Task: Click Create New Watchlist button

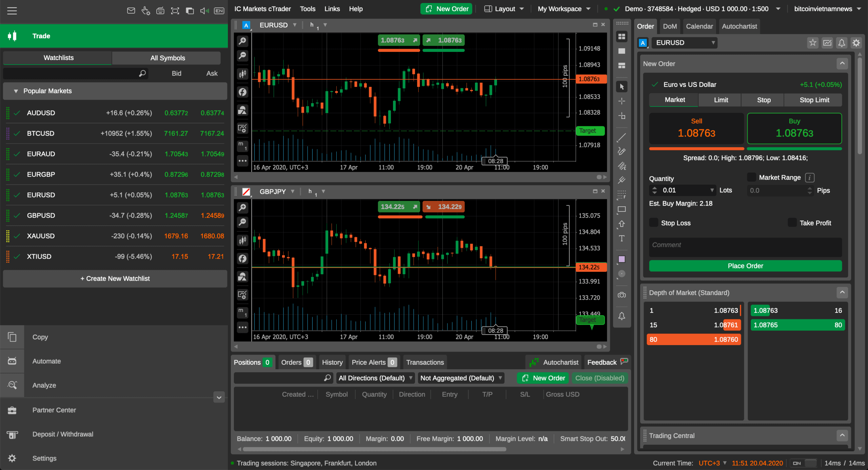Action: [x=115, y=278]
